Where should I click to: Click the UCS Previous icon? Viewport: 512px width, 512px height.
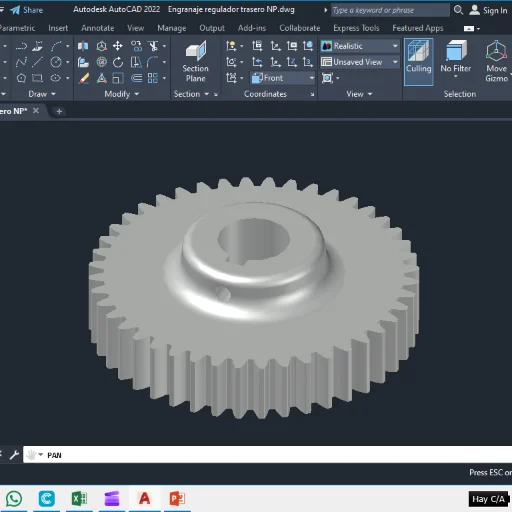[257, 62]
